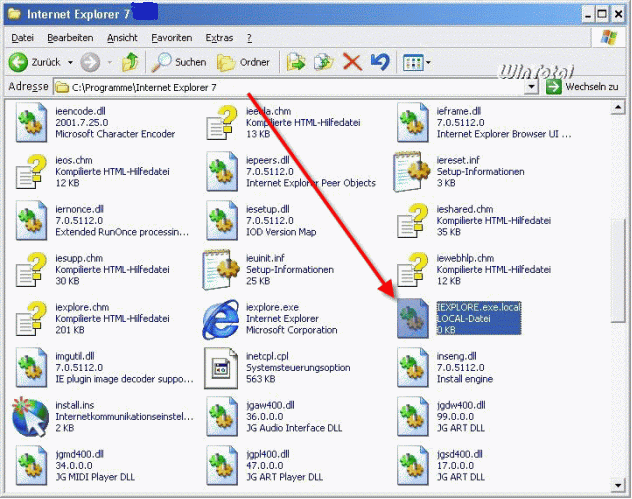Select the file name jgsd400.dll
The image size is (632, 499).
coord(459,454)
